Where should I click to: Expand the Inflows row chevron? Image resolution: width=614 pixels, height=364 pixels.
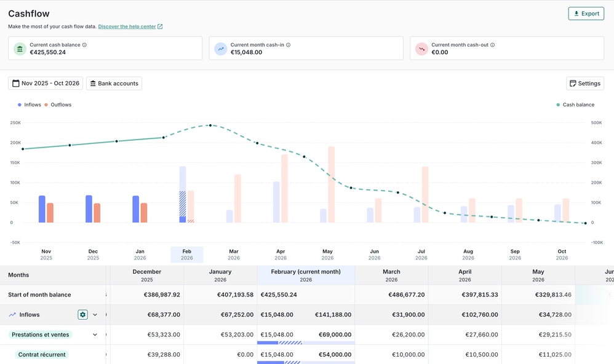[x=95, y=315]
